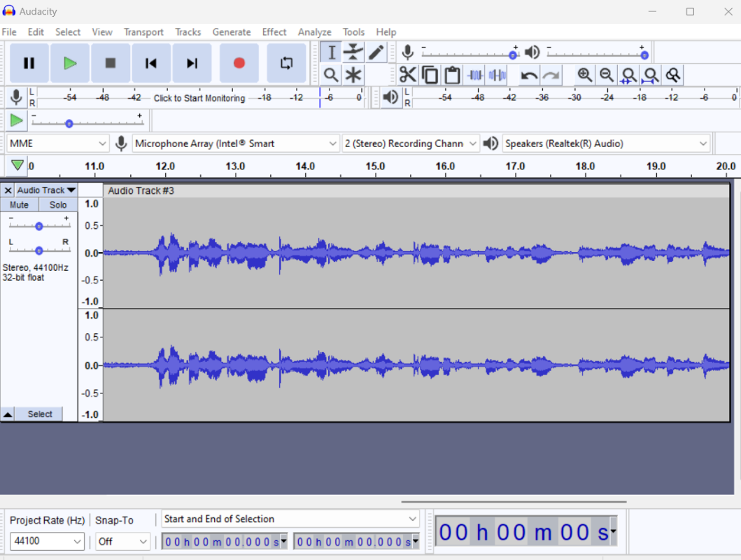Click the recording meter microphone icon

point(16,97)
